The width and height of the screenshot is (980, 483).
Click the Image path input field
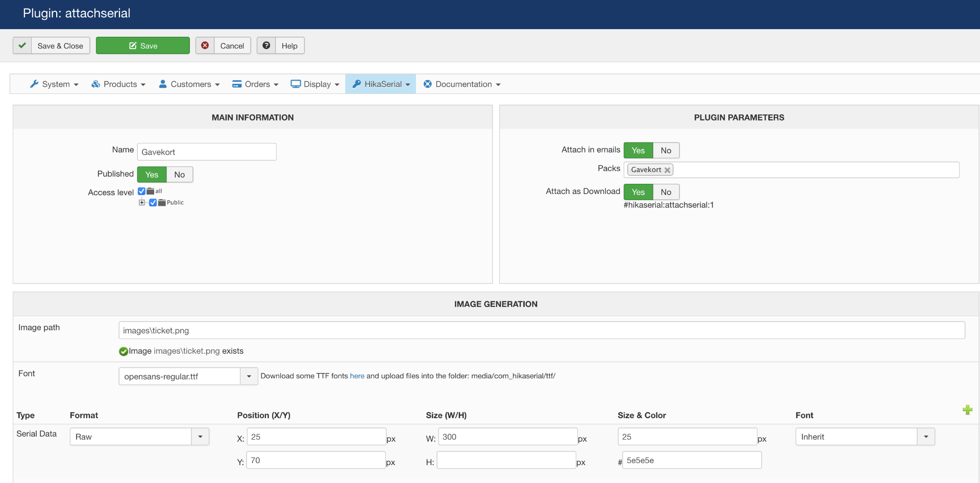tap(542, 330)
